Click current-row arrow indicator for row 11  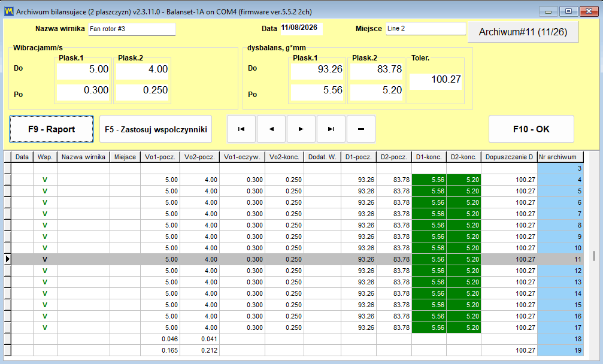(7, 259)
